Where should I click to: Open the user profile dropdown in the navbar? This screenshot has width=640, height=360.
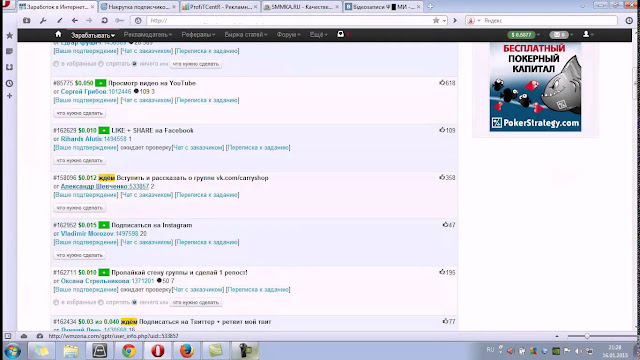[588, 35]
